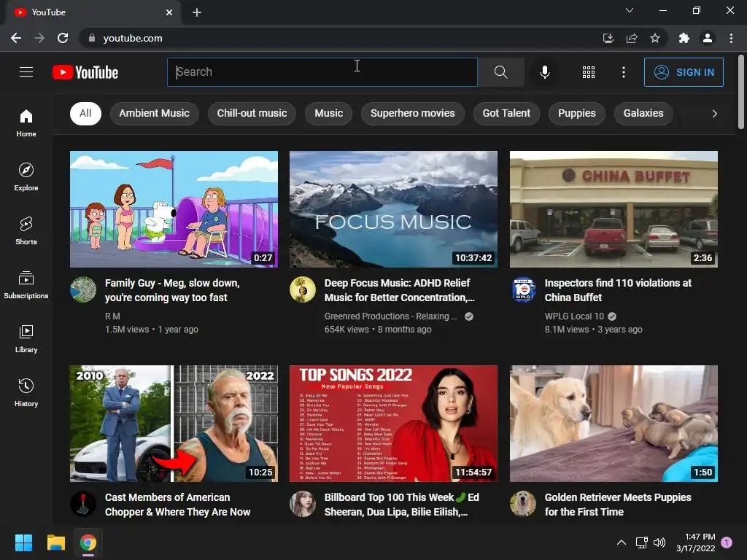The image size is (747, 560).
Task: Open Greenred Productions channel avatar
Action: 303,289
